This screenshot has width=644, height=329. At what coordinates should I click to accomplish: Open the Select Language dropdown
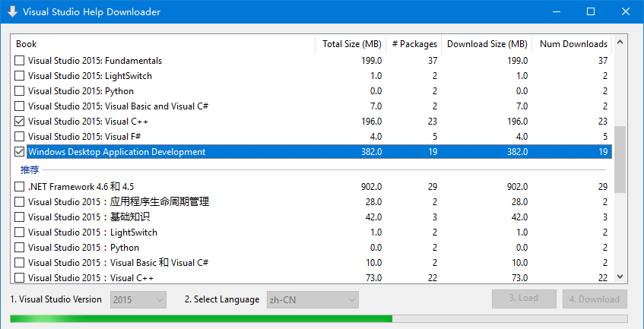(312, 300)
